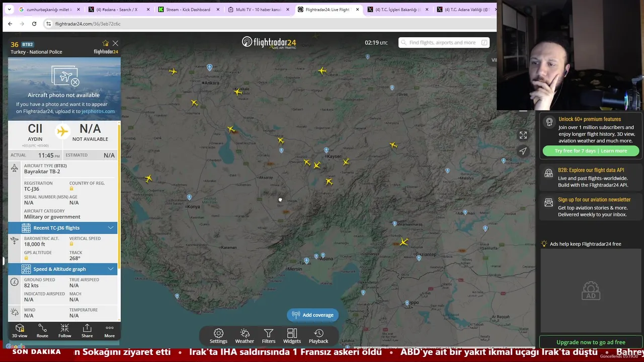Show the flight Route
This screenshot has height=362, width=644.
(x=42, y=331)
